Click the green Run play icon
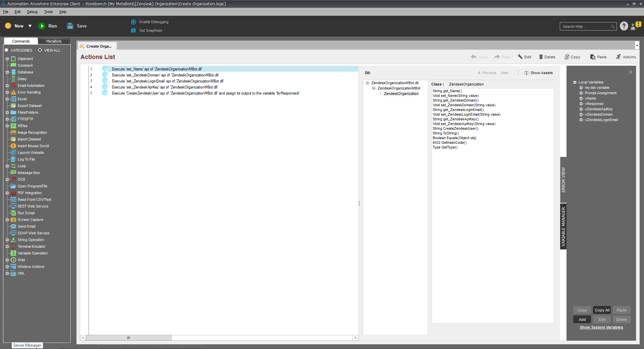The height and width of the screenshot is (349, 644). (42, 26)
